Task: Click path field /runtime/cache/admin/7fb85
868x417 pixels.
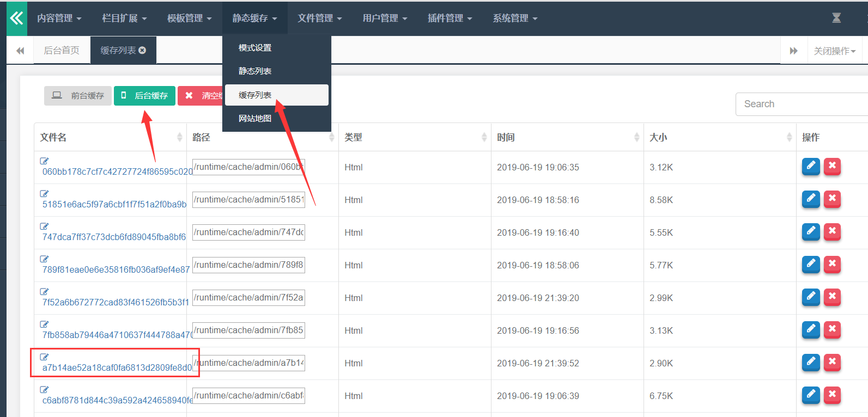Action: coord(248,330)
